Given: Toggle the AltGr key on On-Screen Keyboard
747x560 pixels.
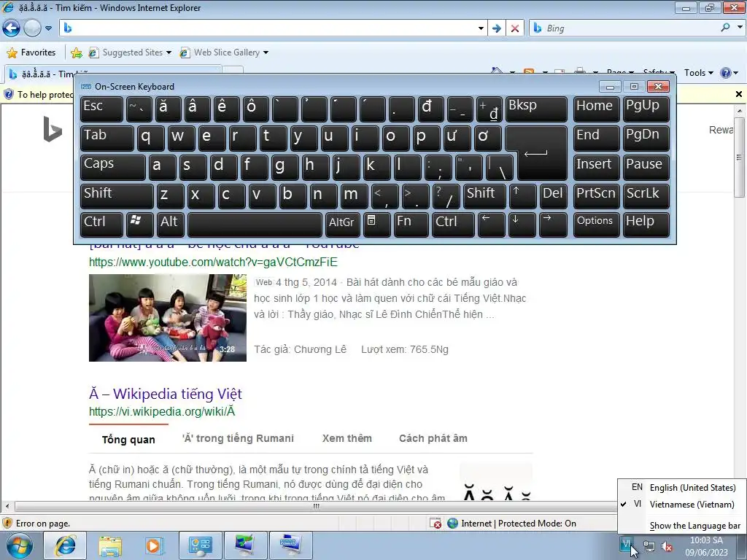Looking at the screenshot, I should pos(343,225).
